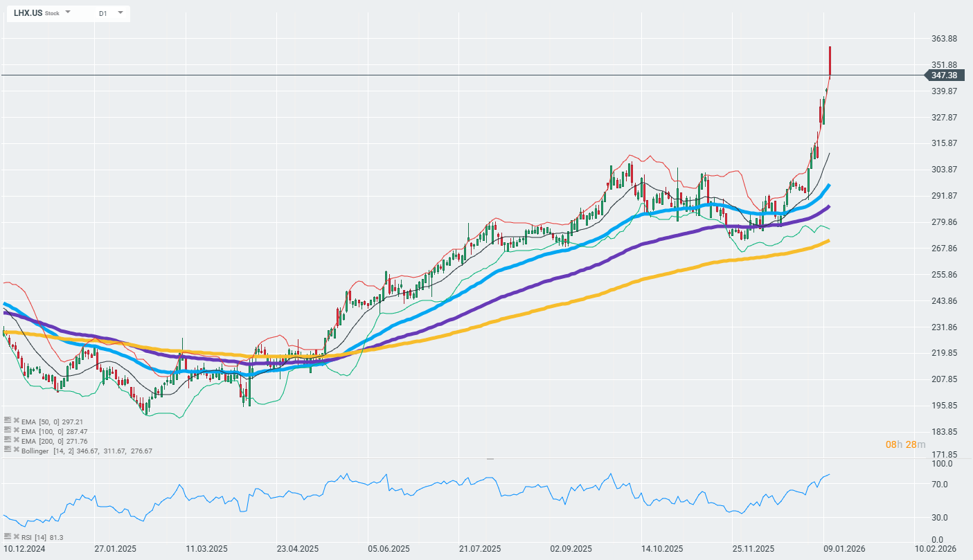
Task: Remove the EMA 100 indicator with X
Action: (16, 430)
